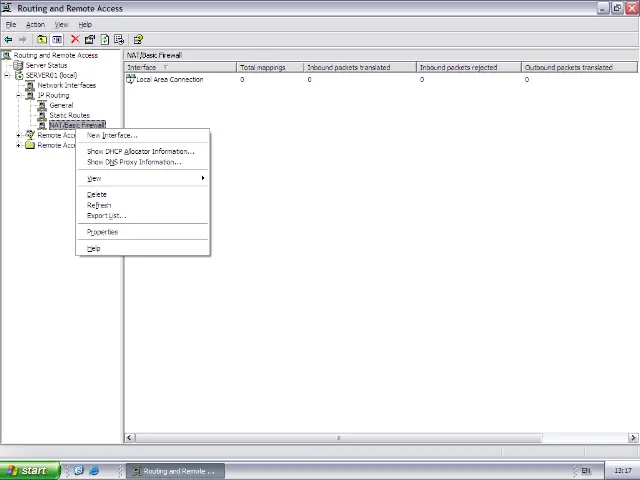Click the EN language indicator in tray
This screenshot has width=640, height=480.
click(x=586, y=471)
